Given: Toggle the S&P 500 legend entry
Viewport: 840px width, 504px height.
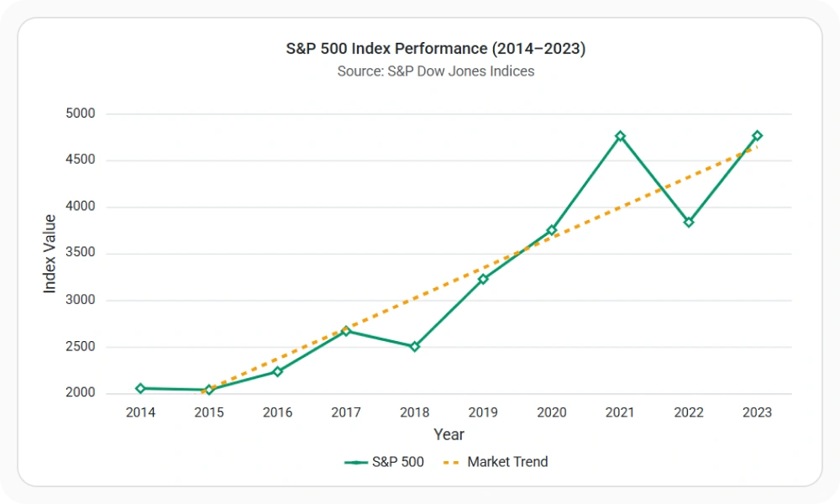Looking at the screenshot, I should (384, 462).
